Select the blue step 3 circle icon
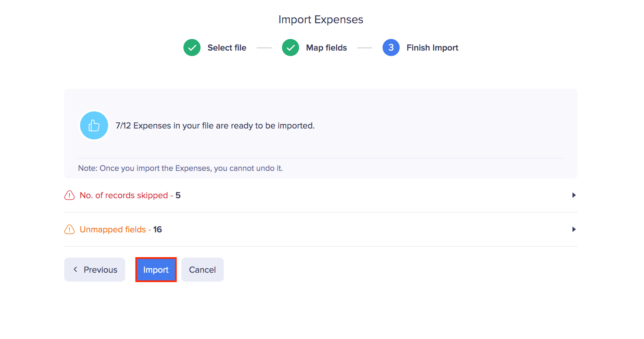This screenshot has width=644, height=339. pos(391,48)
